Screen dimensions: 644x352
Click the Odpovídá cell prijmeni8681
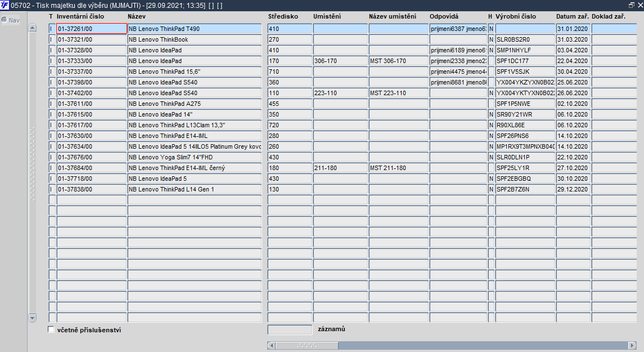458,82
